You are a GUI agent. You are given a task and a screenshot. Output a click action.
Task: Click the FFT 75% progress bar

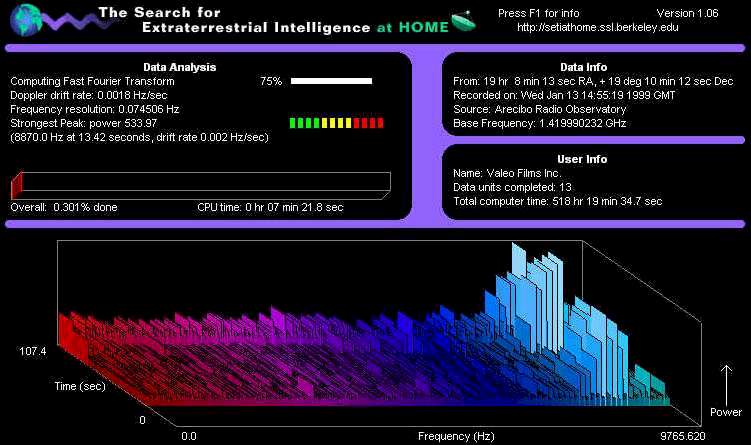(331, 81)
